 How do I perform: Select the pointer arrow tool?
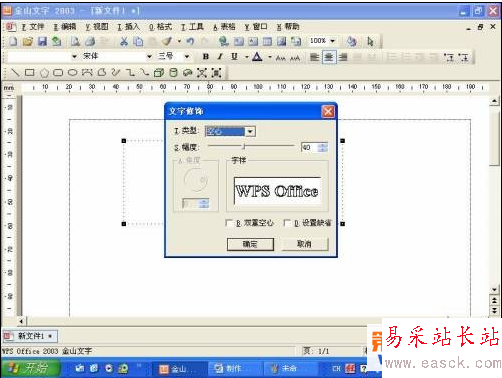[370, 41]
